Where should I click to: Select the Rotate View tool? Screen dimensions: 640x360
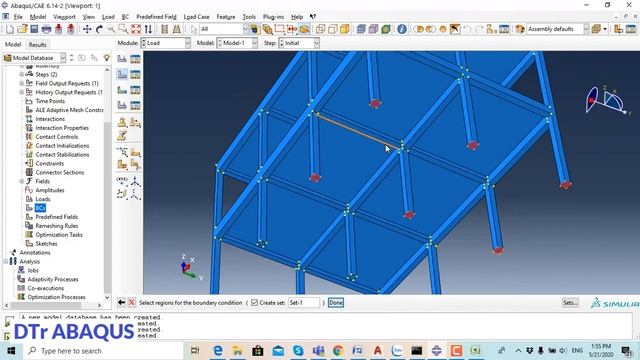point(99,29)
